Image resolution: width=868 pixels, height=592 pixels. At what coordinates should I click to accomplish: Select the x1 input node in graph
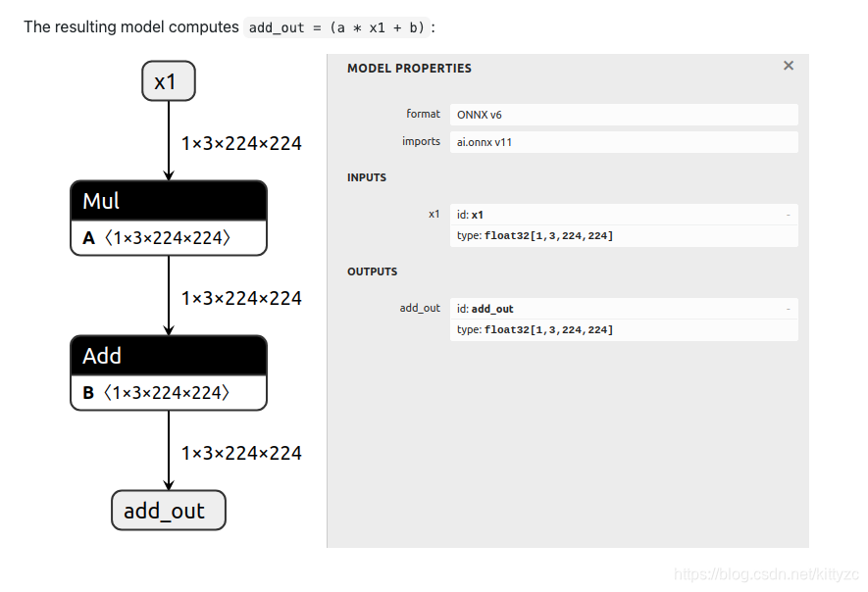(x=169, y=81)
